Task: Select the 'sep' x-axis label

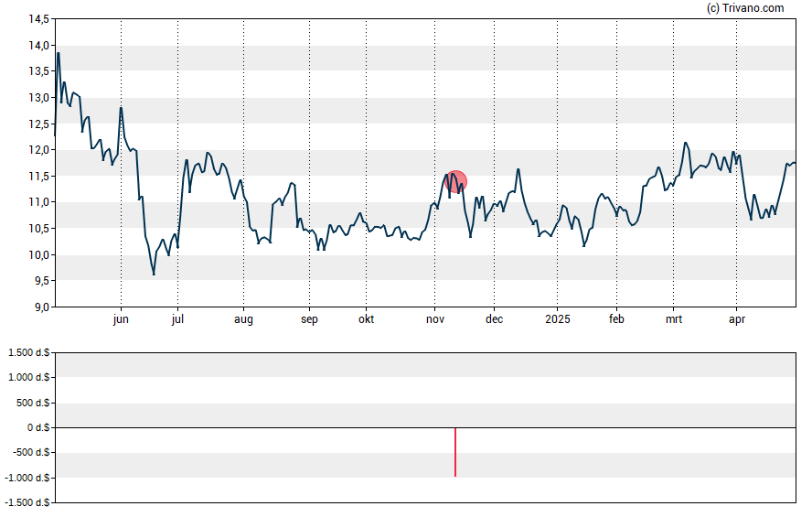Action: click(x=309, y=319)
